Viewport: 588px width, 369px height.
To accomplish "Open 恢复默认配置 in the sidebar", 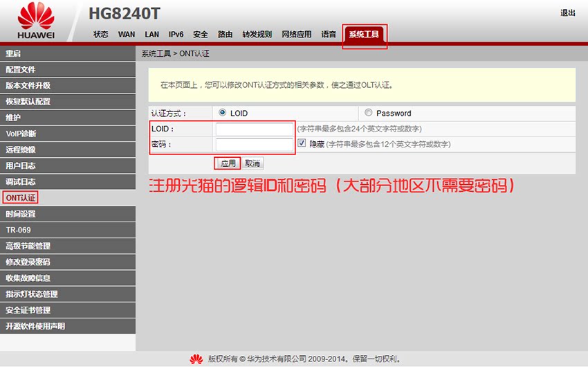I will [68, 101].
